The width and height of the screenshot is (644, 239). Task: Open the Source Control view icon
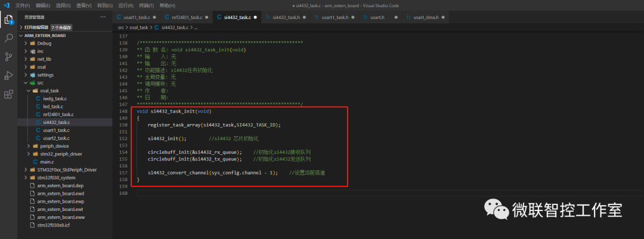click(x=8, y=57)
